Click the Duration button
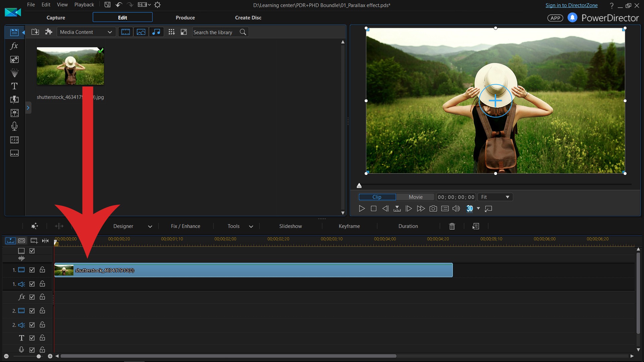This screenshot has width=644, height=362. [x=408, y=226]
